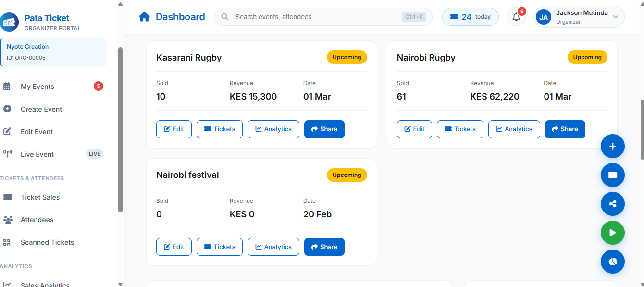Click the Attendees people icon in sidebar

pos(7,219)
